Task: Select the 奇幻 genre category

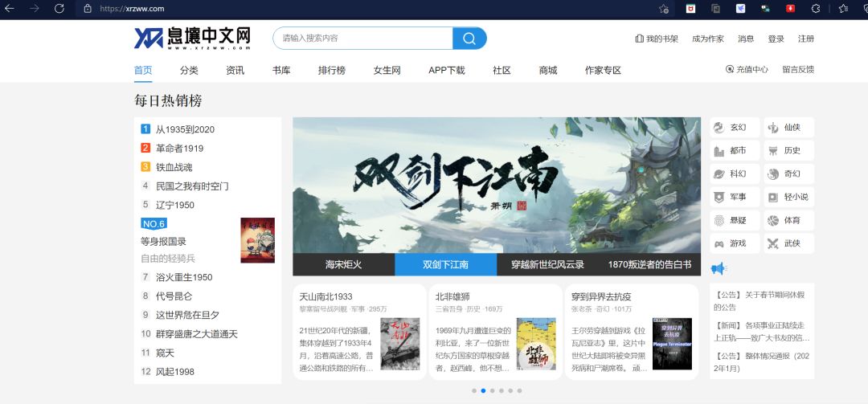Action: (x=789, y=173)
